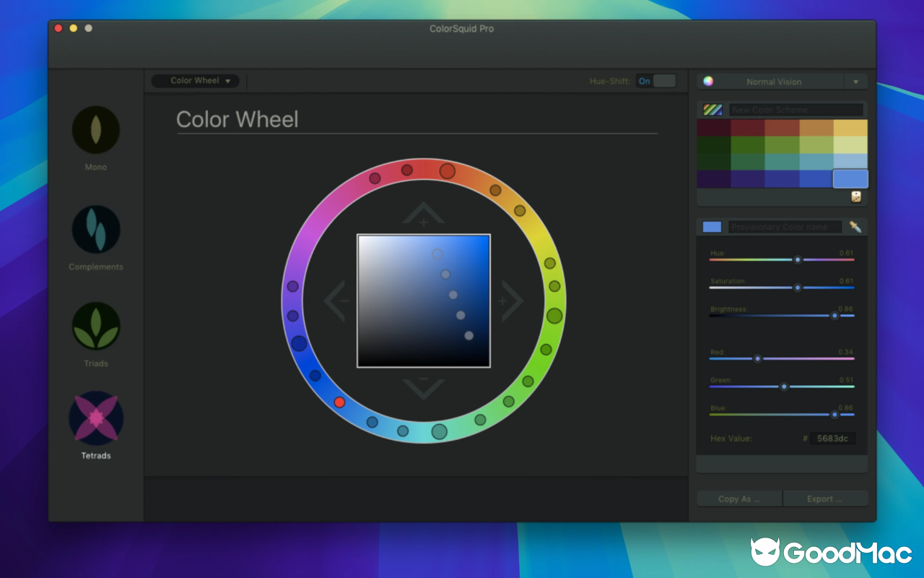Switch to Triads mode

[95, 326]
